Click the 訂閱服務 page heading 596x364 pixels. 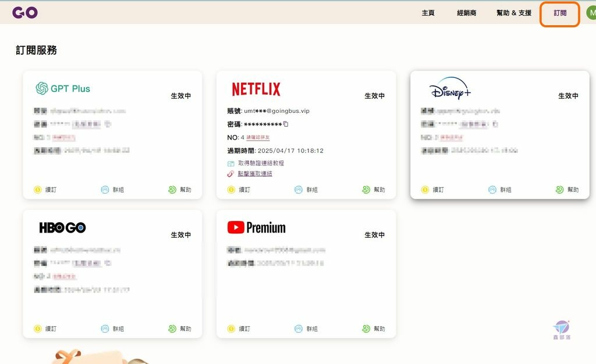[x=37, y=50]
